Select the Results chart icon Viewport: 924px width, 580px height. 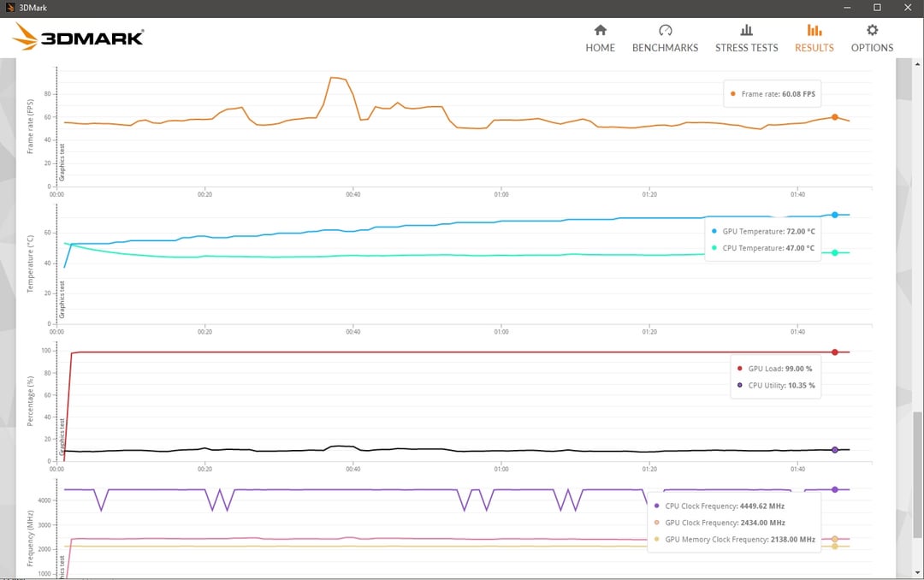[814, 30]
